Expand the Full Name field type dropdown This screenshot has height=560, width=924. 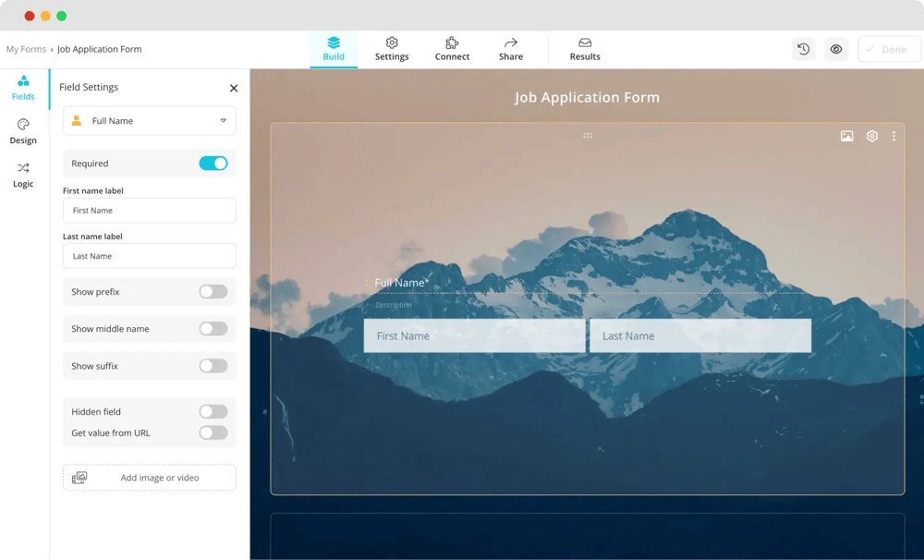150,121
